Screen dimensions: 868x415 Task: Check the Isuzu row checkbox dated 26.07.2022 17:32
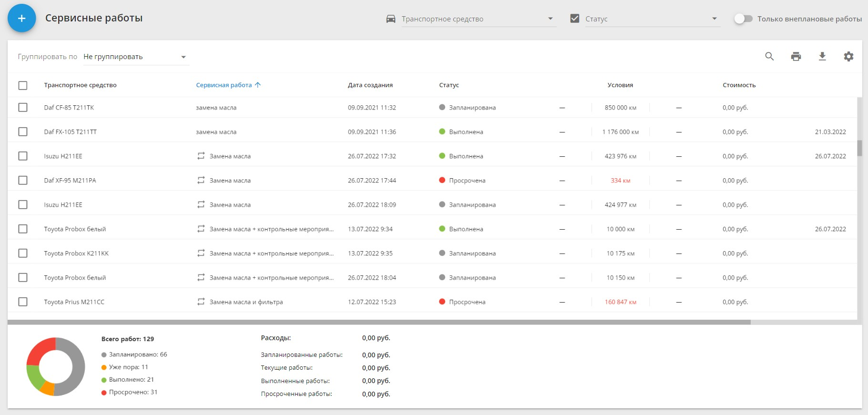point(23,156)
